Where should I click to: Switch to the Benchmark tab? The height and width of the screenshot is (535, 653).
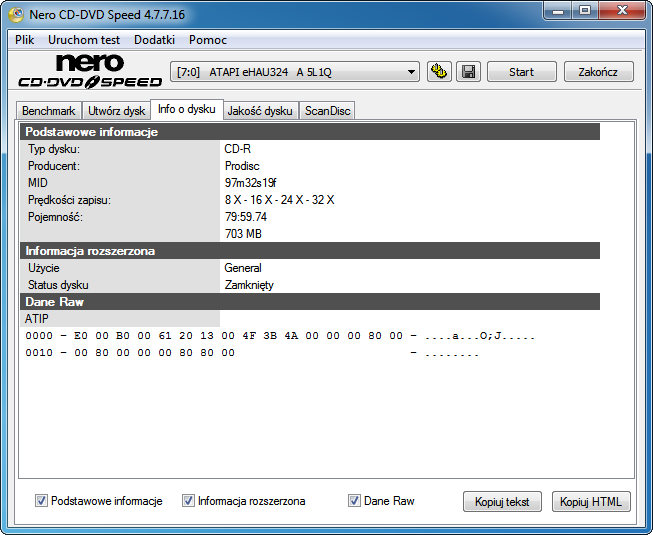pos(49,111)
